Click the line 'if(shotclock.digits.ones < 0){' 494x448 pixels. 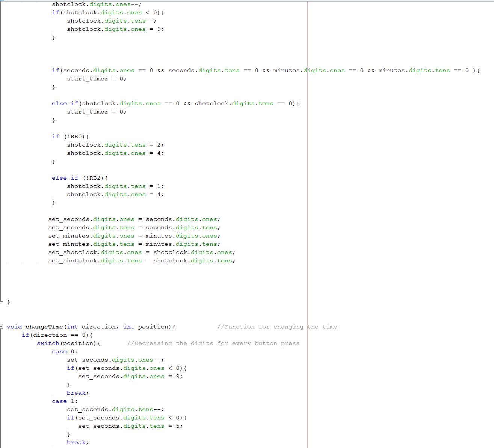(108, 13)
